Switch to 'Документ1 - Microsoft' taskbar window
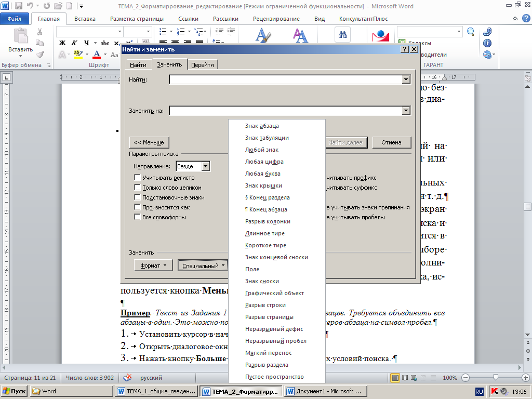The height and width of the screenshot is (399, 532). (325, 391)
